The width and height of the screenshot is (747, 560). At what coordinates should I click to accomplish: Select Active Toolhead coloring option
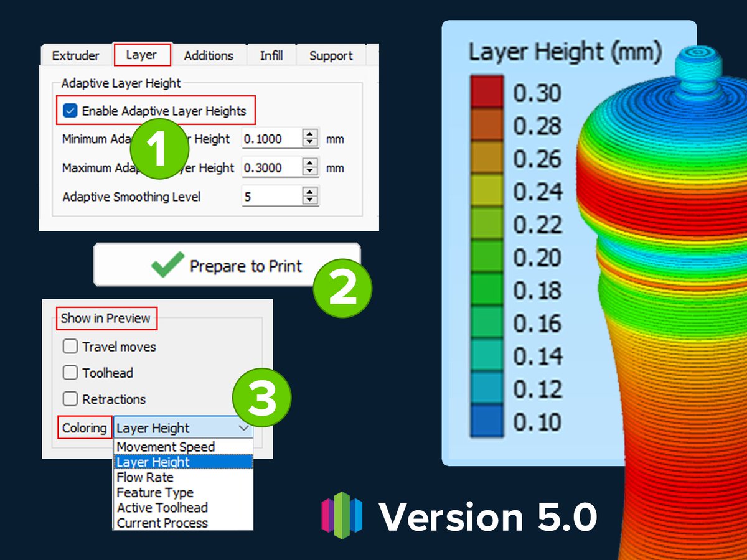(184, 508)
